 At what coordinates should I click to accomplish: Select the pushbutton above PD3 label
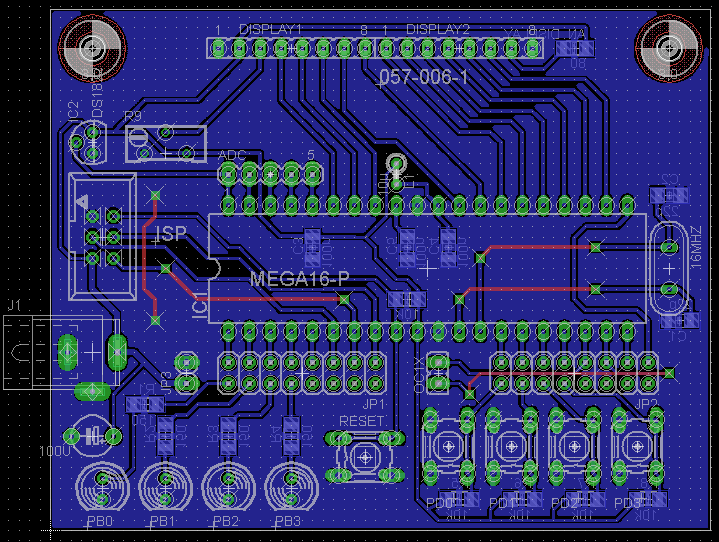click(x=637, y=446)
